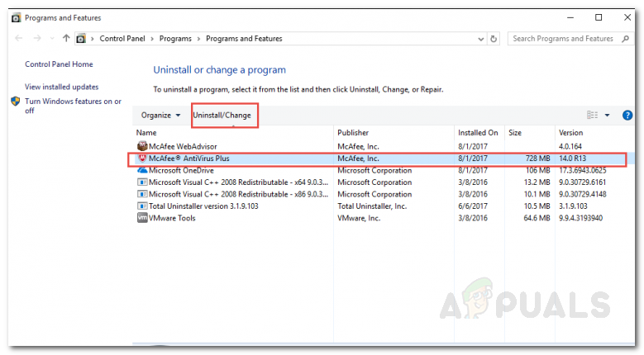Open the help question mark icon
Image resolution: width=644 pixels, height=355 pixels.
click(627, 116)
